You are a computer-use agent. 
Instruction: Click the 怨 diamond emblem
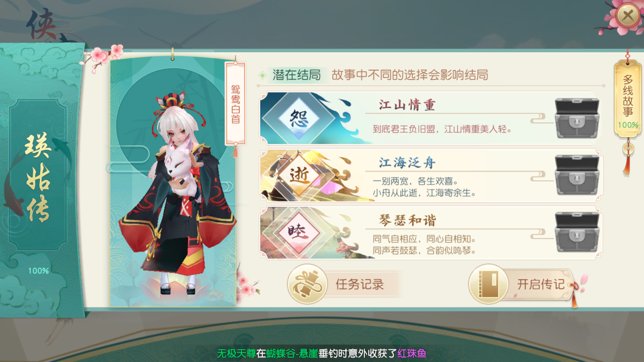(298, 118)
